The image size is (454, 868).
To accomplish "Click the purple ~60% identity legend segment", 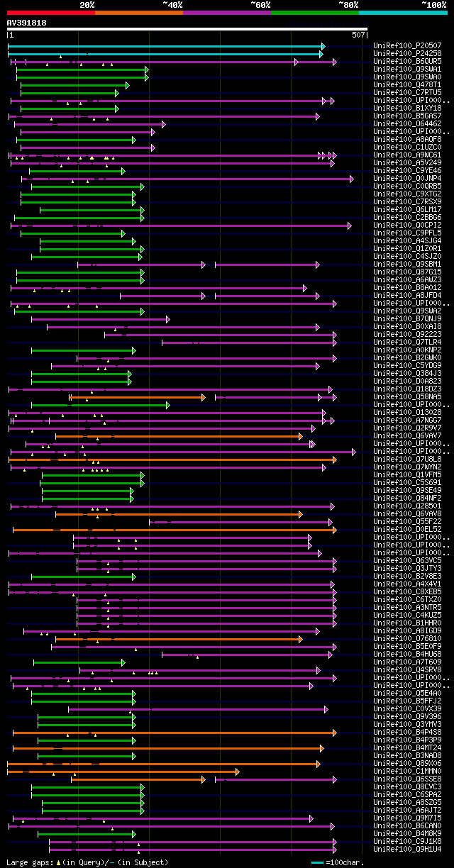I will [227, 12].
